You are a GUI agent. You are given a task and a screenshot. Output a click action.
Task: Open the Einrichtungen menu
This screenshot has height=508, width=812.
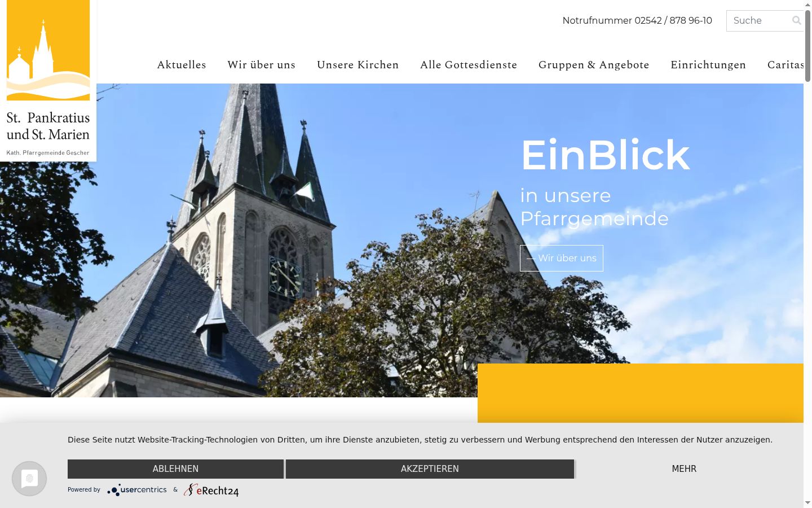(x=708, y=65)
